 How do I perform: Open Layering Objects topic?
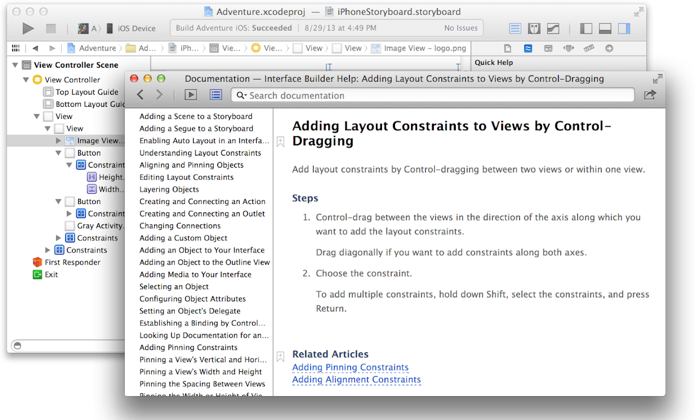(x=169, y=189)
